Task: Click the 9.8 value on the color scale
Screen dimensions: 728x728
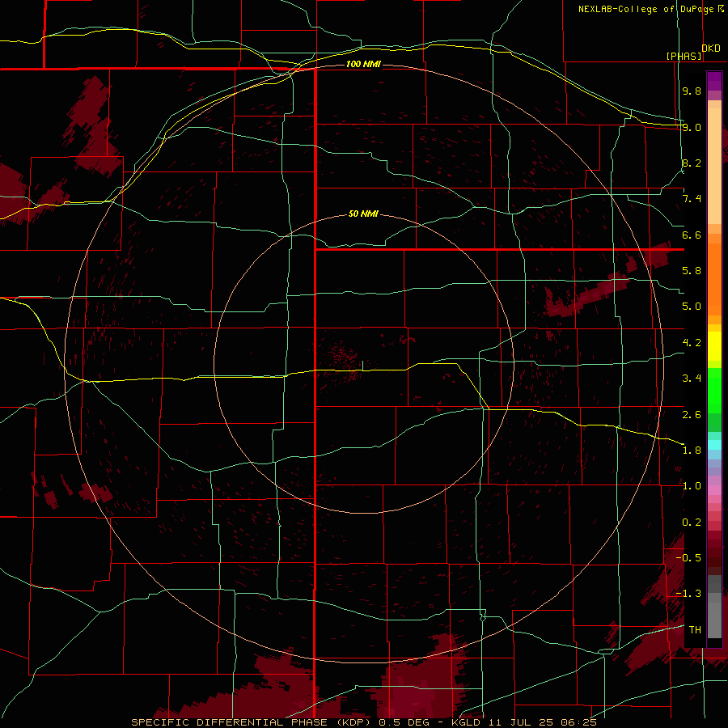Action: point(692,91)
